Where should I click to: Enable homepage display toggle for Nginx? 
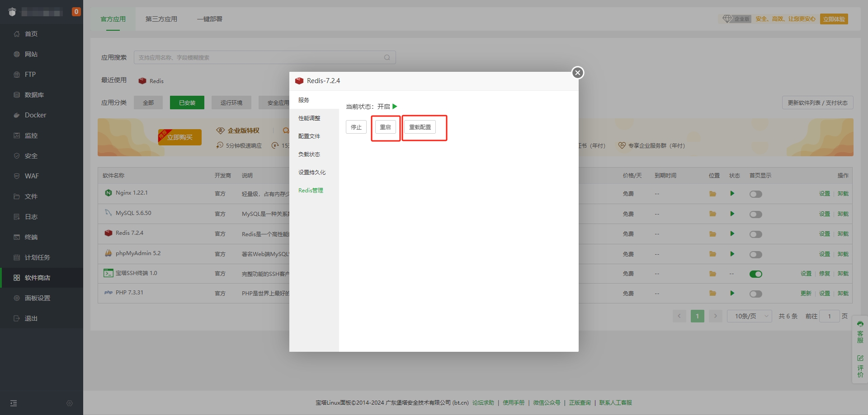click(x=755, y=194)
